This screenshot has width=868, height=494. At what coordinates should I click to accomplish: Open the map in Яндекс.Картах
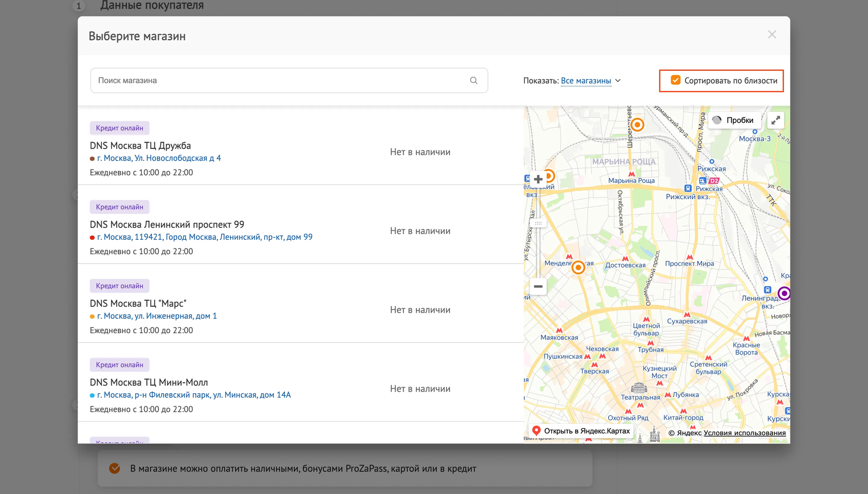(x=581, y=431)
